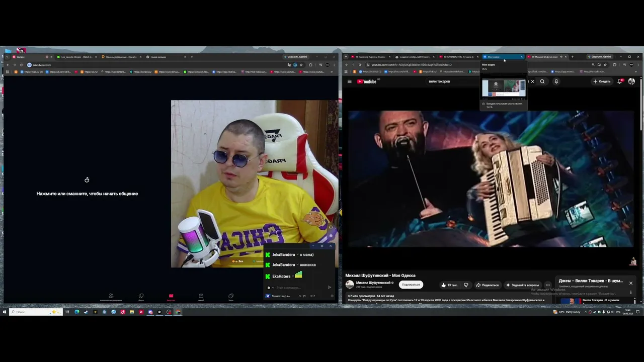The image size is (644, 362).
Task: Open more actions menu under the video
Action: pos(548,285)
